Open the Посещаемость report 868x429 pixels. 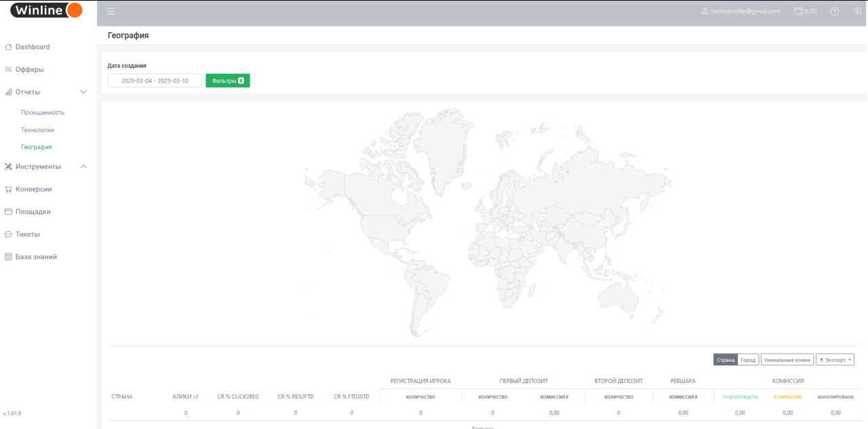coord(43,113)
